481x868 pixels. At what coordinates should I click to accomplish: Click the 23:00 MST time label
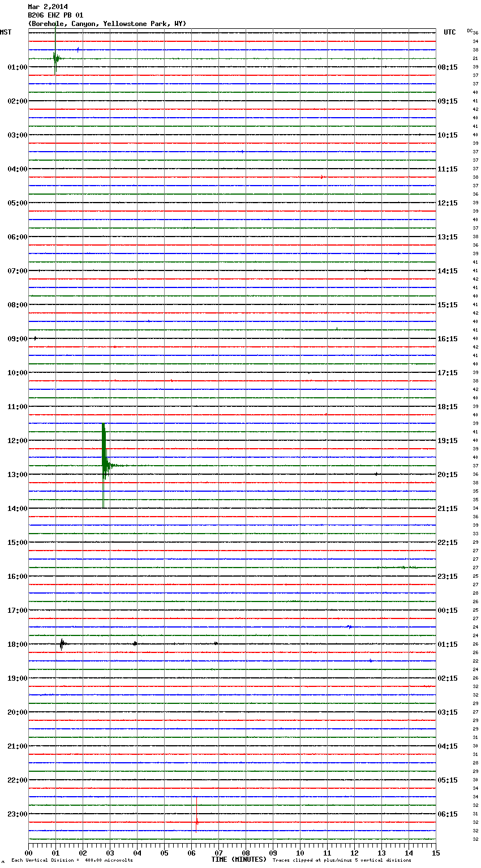click(x=17, y=814)
